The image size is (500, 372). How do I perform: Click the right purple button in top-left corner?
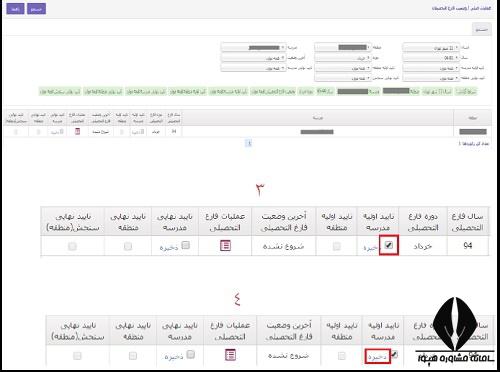(36, 9)
